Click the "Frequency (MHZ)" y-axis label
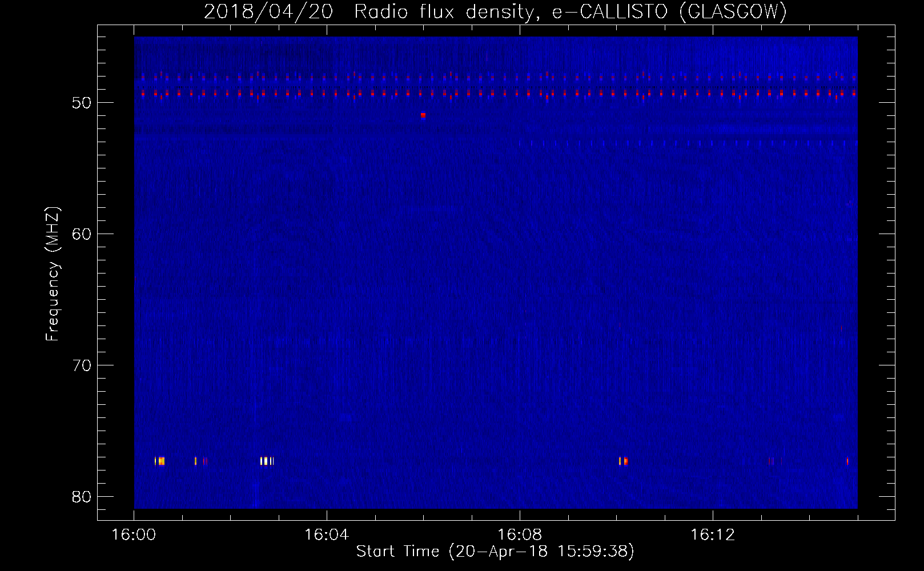 click(53, 274)
